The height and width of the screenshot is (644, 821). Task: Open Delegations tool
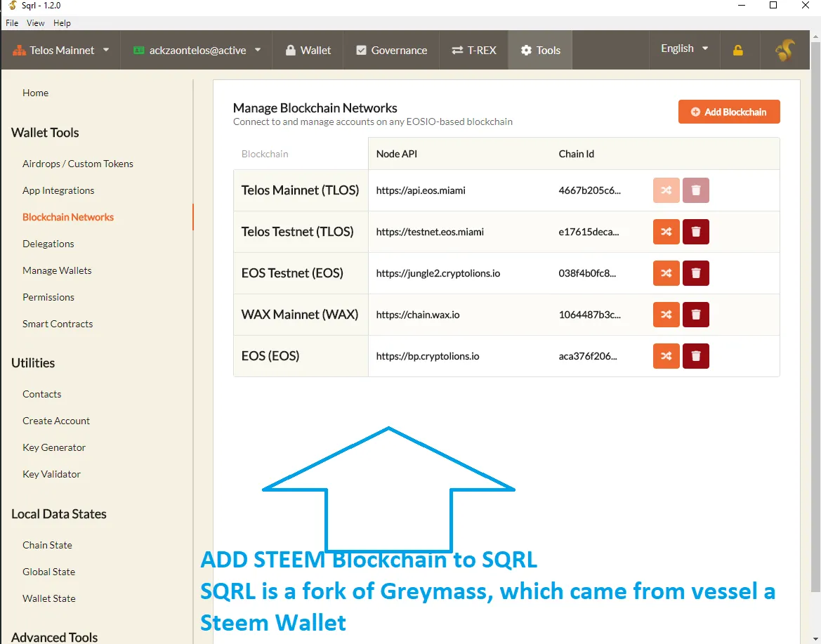point(48,244)
